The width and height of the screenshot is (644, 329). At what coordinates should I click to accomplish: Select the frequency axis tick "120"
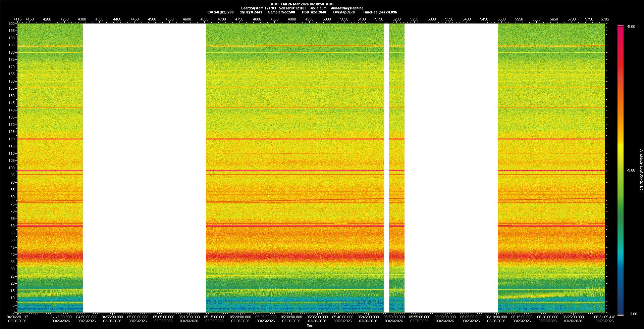coord(12,139)
